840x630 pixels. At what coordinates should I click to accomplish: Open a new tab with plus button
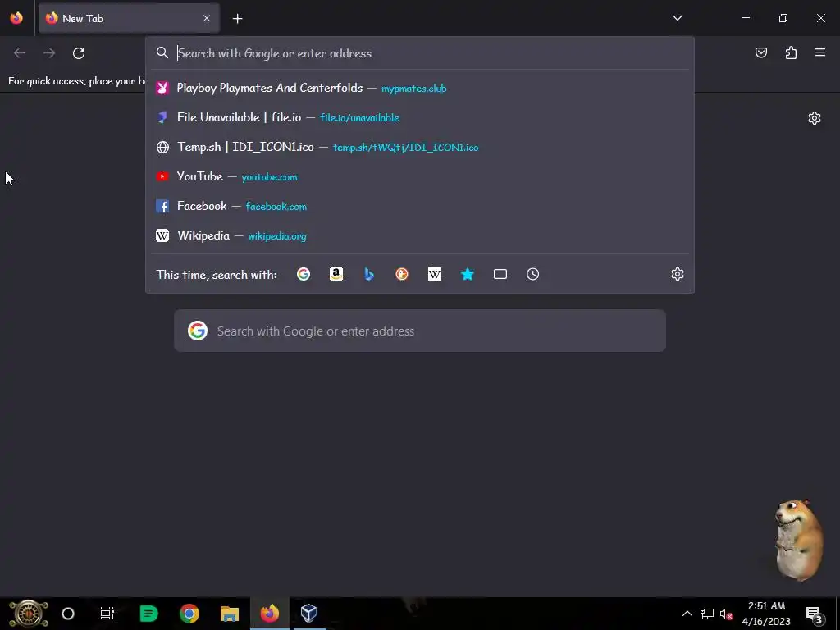pos(237,19)
